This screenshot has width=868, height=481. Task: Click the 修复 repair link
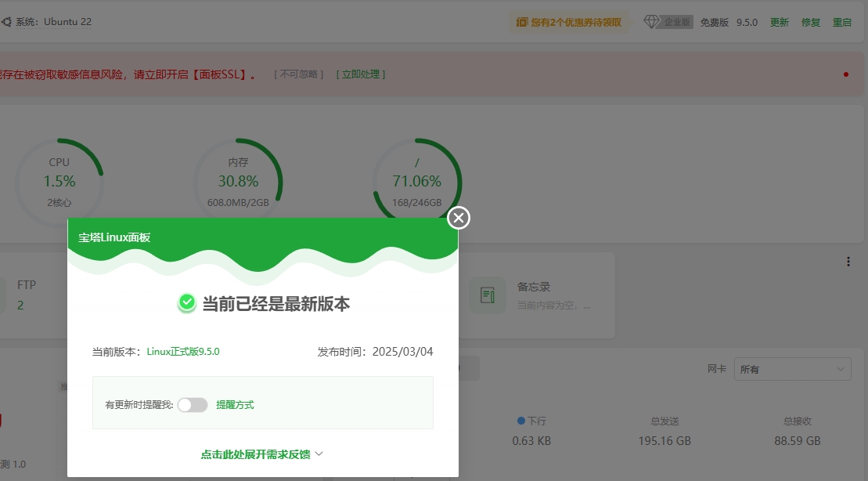coord(811,22)
